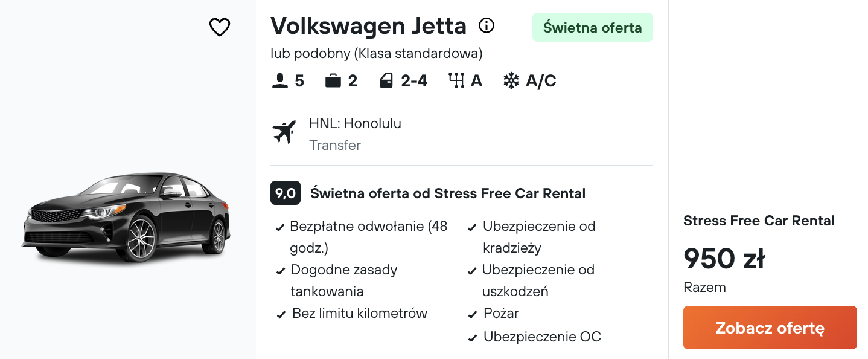Screen dimensions: 868x359
Task: Click the Stress Free Car Rental provider name
Action: tap(759, 221)
